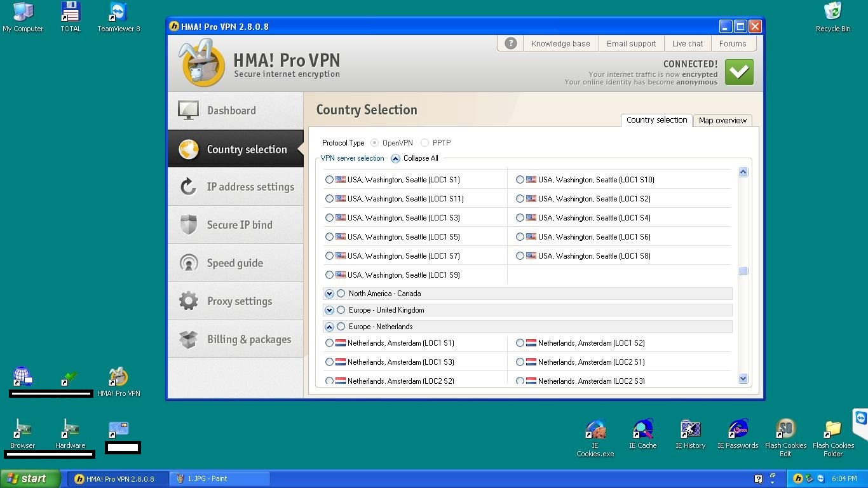Select Netherlands, Amsterdam (LOC1 S2) server
Screen dimensions: 868x488
click(520, 343)
